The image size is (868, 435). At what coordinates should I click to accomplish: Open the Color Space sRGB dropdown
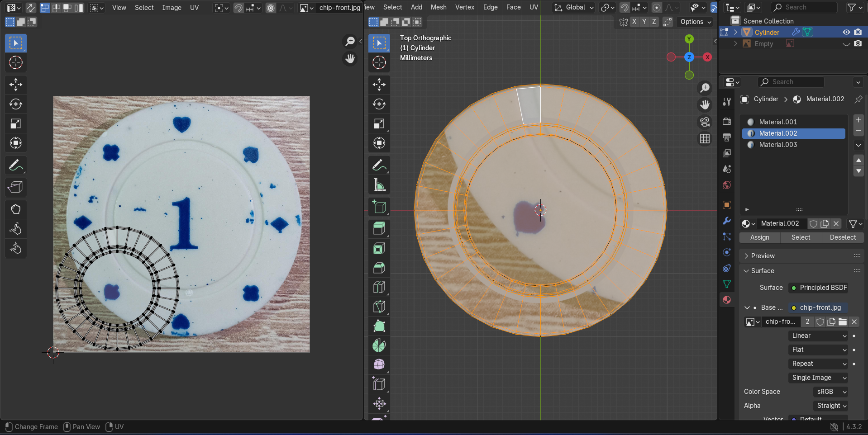coord(831,392)
